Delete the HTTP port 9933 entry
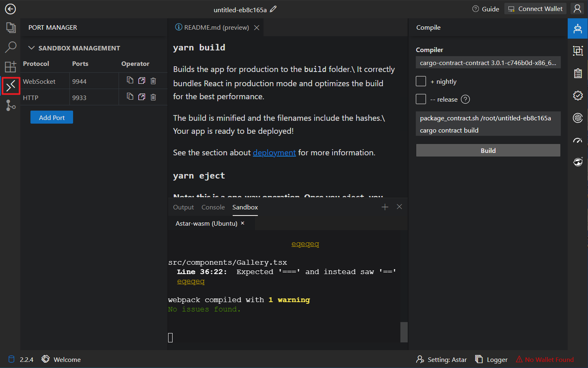 [x=153, y=97]
